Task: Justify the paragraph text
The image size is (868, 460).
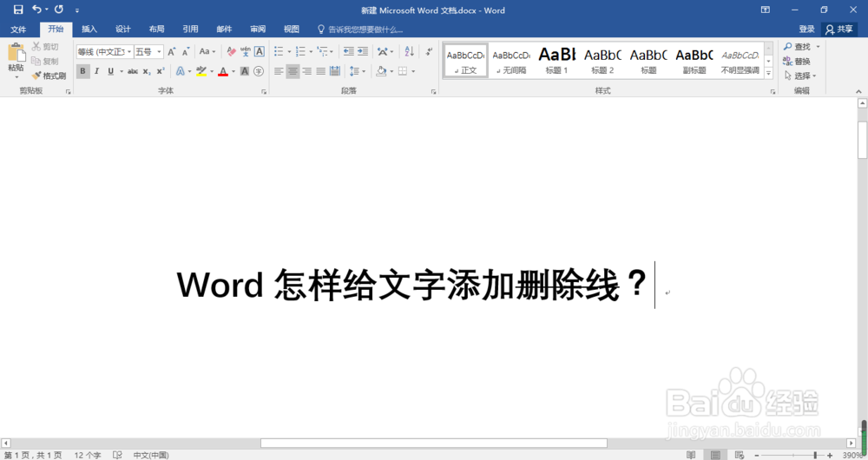Action: click(x=320, y=71)
